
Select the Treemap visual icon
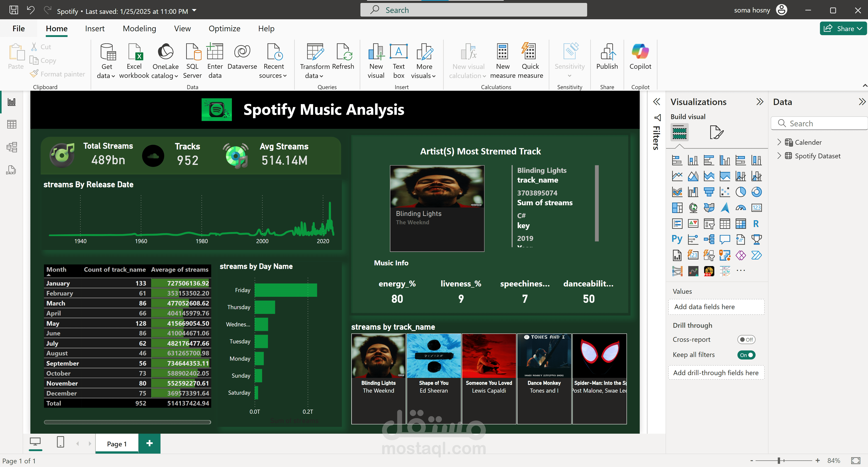pyautogui.click(x=677, y=208)
